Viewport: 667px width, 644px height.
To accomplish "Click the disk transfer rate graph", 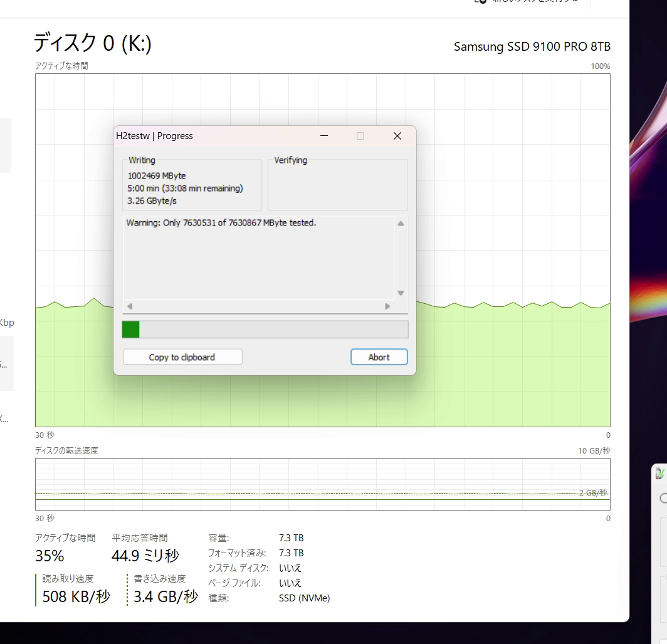I will [313, 484].
